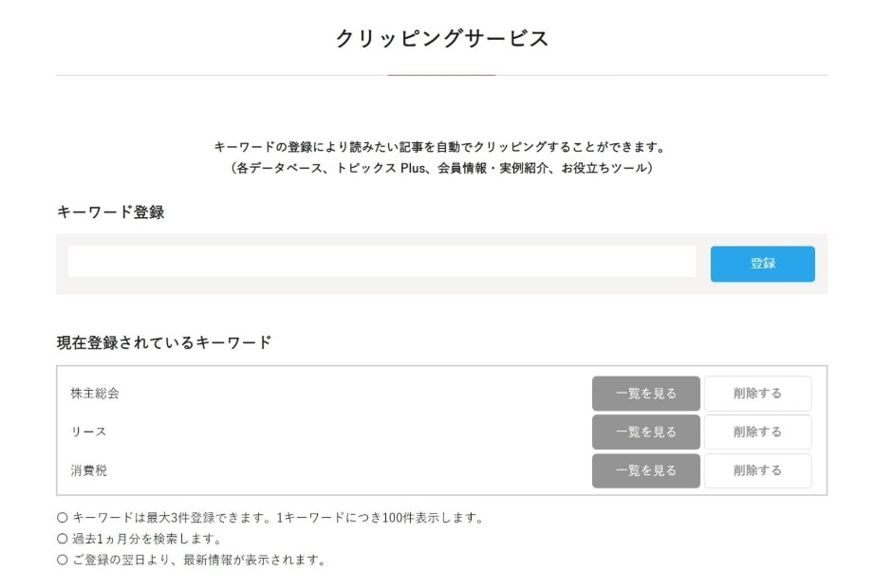This screenshot has width=892, height=588.
Task: Click the キーワード登録 section heading
Action: 110,212
